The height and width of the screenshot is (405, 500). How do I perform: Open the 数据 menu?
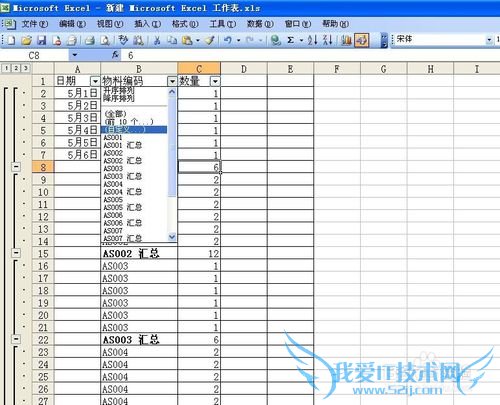[260, 24]
